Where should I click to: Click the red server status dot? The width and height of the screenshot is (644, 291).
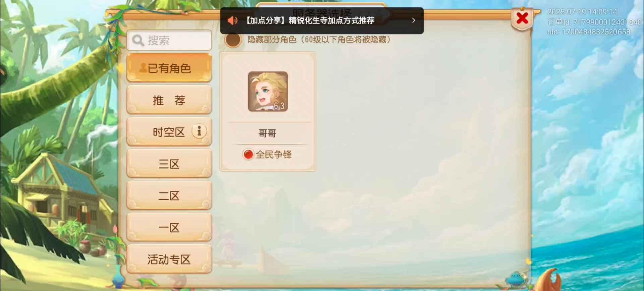(x=248, y=154)
